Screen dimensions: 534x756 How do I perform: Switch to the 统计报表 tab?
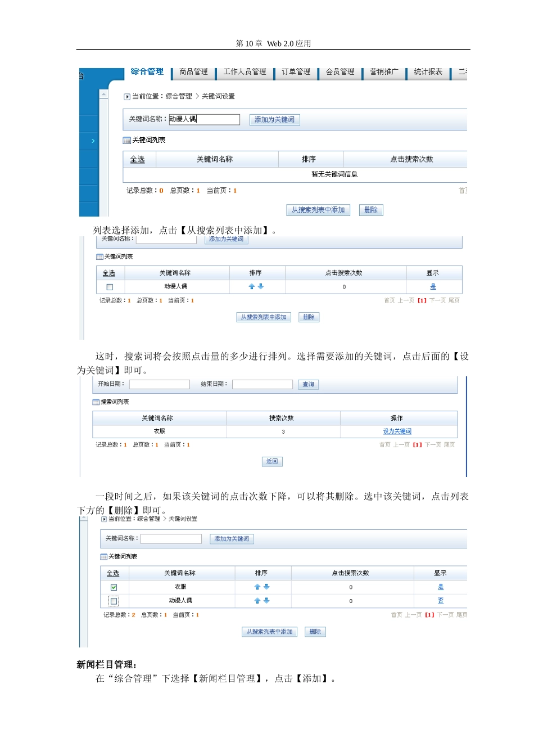(x=428, y=72)
